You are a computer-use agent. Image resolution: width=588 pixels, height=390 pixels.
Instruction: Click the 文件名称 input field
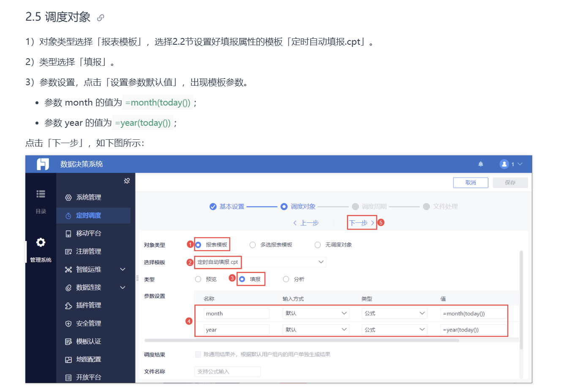227,372
